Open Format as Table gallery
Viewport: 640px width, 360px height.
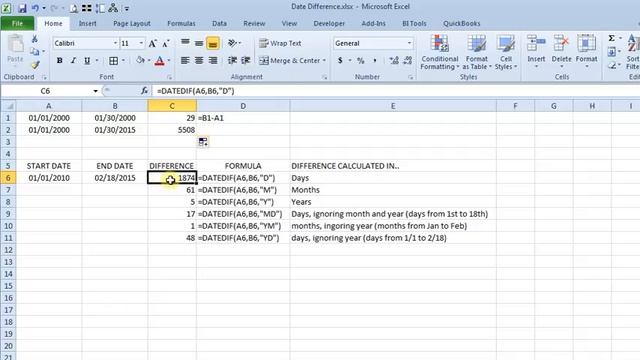(x=477, y=52)
